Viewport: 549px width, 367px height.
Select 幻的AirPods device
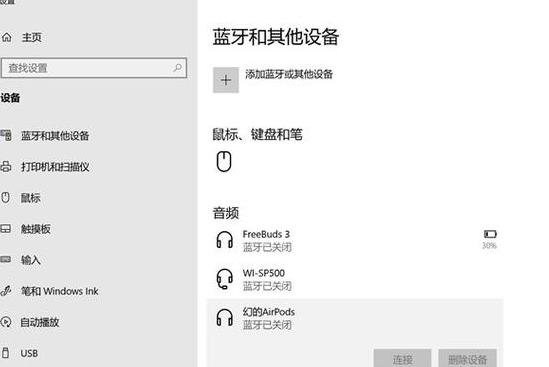coord(355,318)
